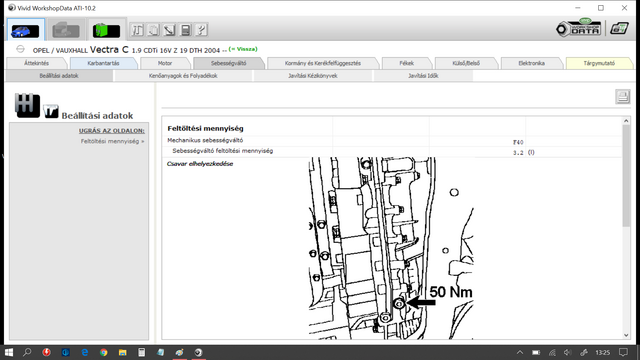This screenshot has height=360, width=640.
Task: Click the red circular taskbar app icon
Action: point(47,352)
